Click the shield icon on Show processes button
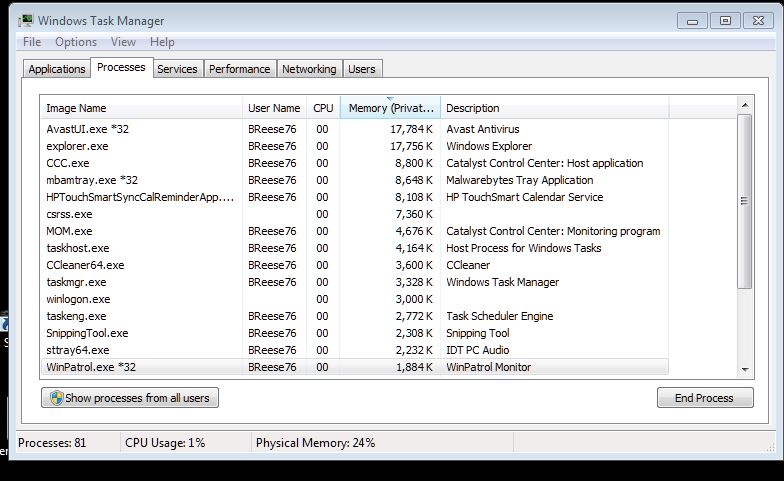 point(57,398)
